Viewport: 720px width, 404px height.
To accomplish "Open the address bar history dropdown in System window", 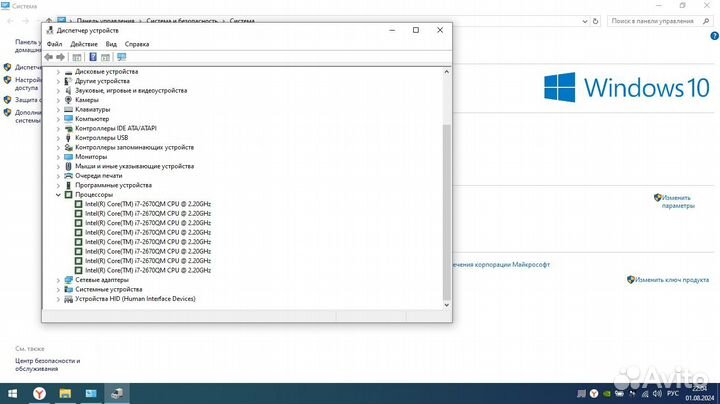I will point(585,21).
